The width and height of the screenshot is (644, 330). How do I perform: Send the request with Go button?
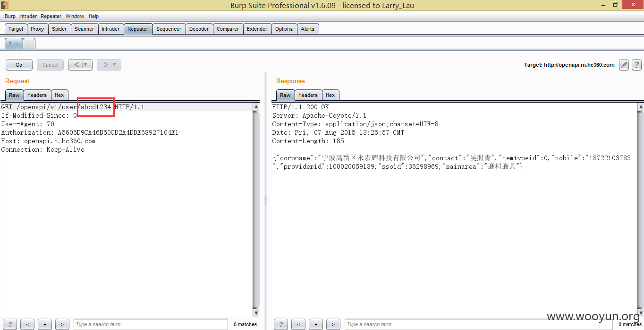click(19, 65)
